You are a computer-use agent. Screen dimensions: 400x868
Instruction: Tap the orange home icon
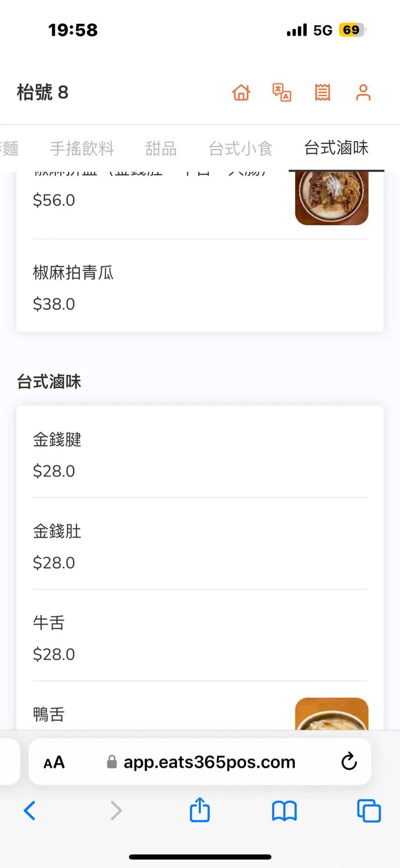point(241,92)
